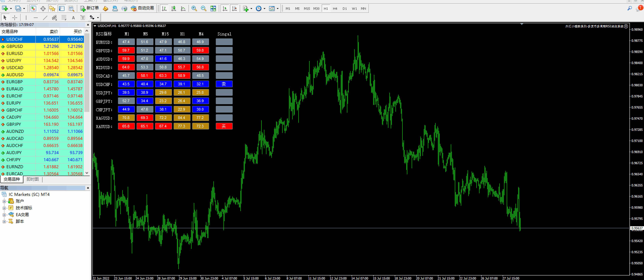Select the equidistant channel tool

click(x=54, y=18)
